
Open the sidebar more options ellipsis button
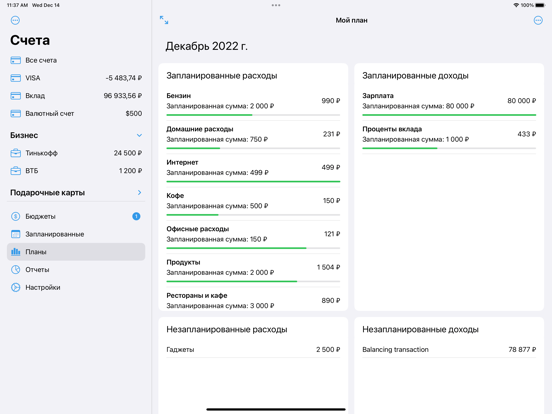coord(15,20)
